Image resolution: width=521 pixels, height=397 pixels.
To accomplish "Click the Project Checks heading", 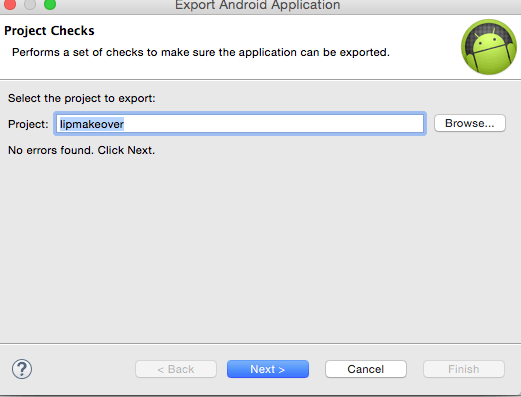I will [x=49, y=31].
